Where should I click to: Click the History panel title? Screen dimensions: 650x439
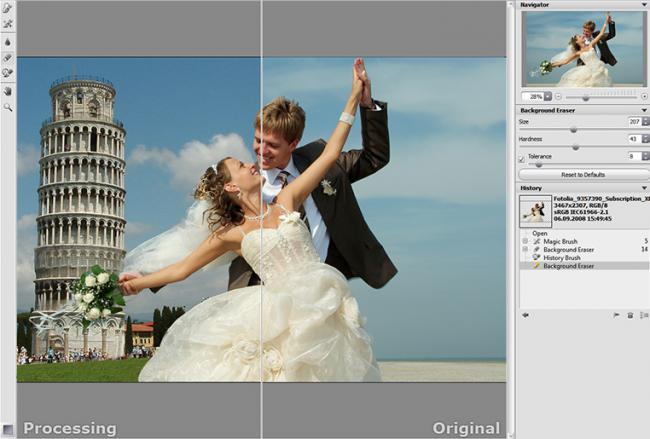tap(531, 188)
